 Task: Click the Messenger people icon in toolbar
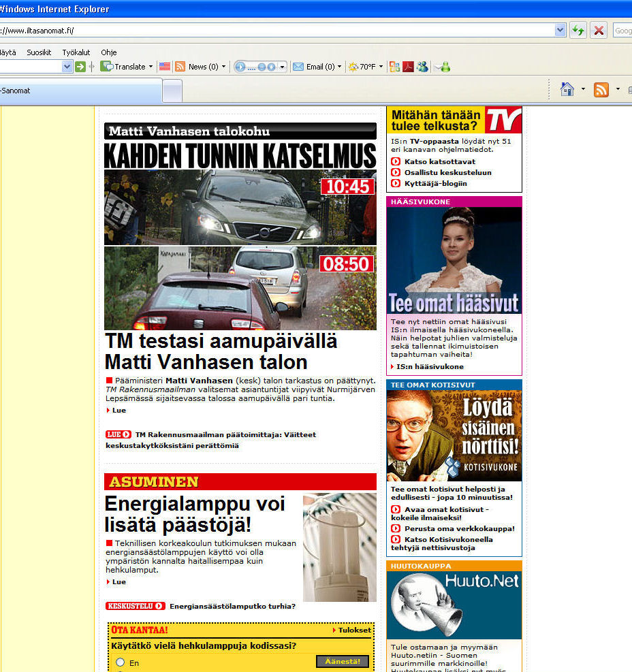[x=422, y=67]
